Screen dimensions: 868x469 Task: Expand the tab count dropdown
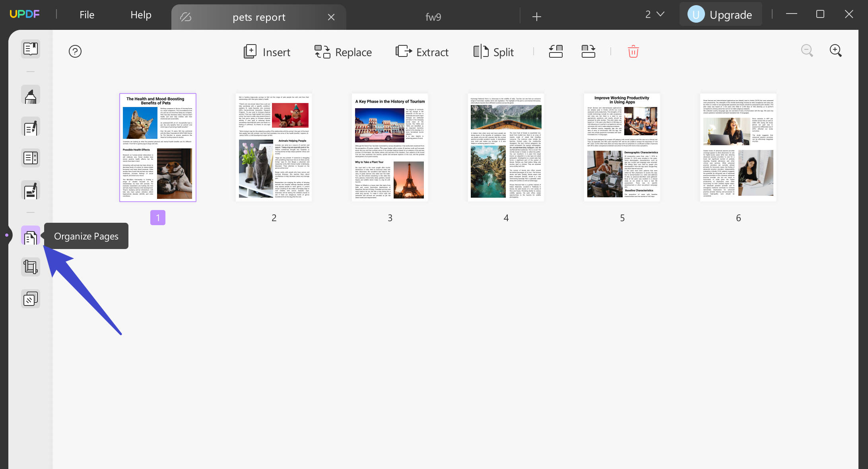(654, 14)
